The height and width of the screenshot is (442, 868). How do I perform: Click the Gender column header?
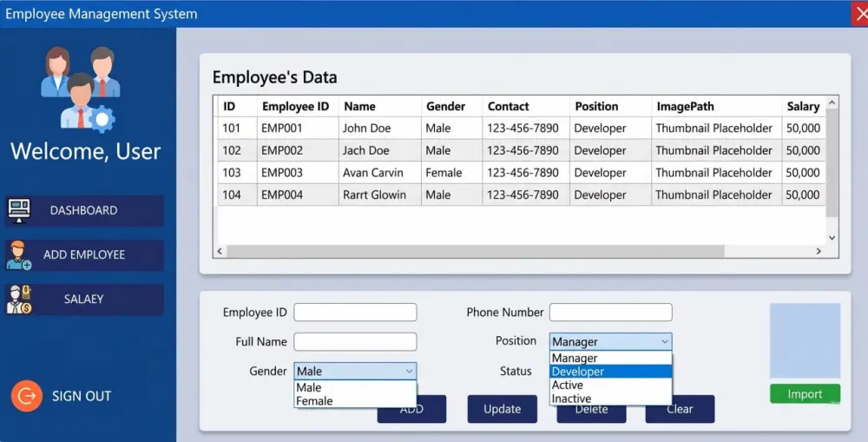(451, 106)
